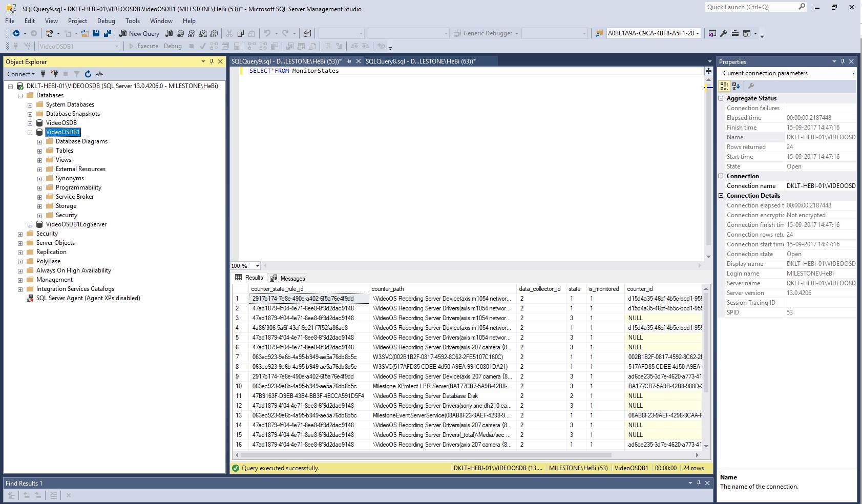Screen dimensions: 862x504
Task: Click the Open File folder icon
Action: [85, 33]
